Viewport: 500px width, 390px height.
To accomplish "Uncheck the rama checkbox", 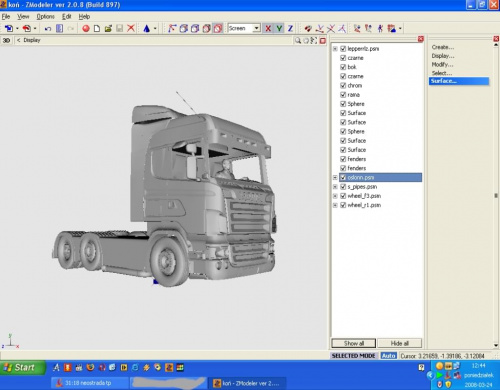I will tap(343, 95).
